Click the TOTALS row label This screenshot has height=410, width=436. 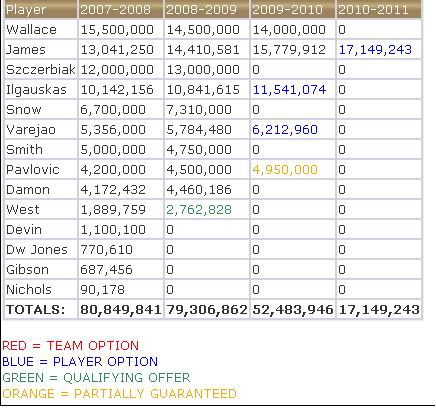click(41, 310)
